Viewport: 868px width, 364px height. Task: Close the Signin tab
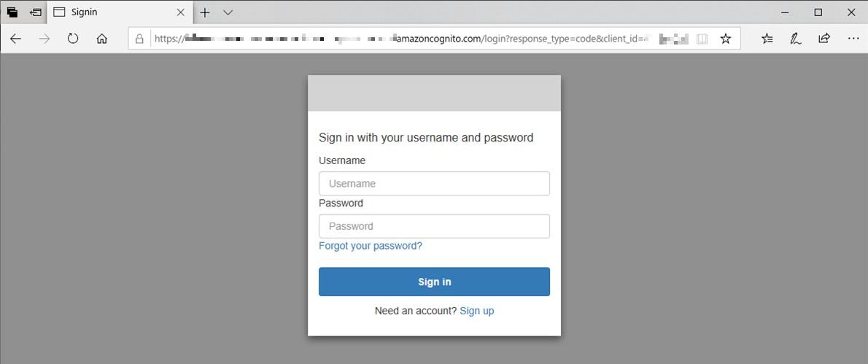click(x=180, y=12)
